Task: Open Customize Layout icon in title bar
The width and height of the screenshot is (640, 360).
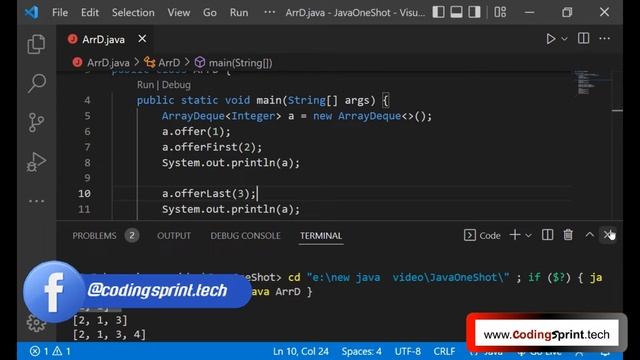Action: (500, 12)
